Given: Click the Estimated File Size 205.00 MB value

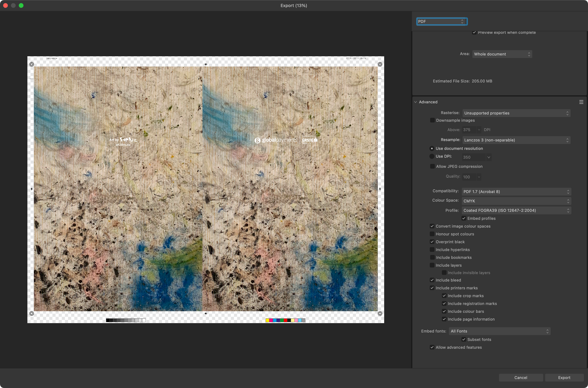Looking at the screenshot, I should (x=482, y=81).
